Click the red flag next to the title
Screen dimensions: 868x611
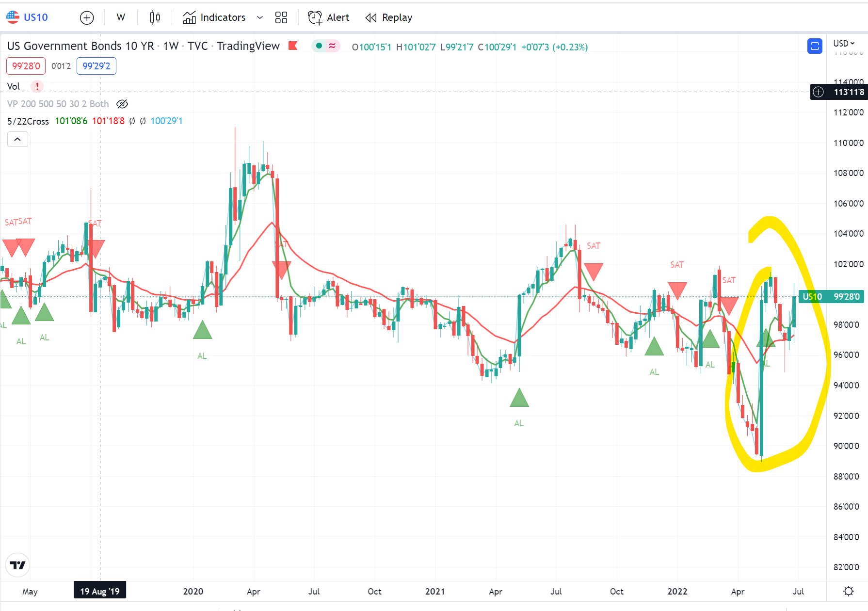(x=293, y=46)
